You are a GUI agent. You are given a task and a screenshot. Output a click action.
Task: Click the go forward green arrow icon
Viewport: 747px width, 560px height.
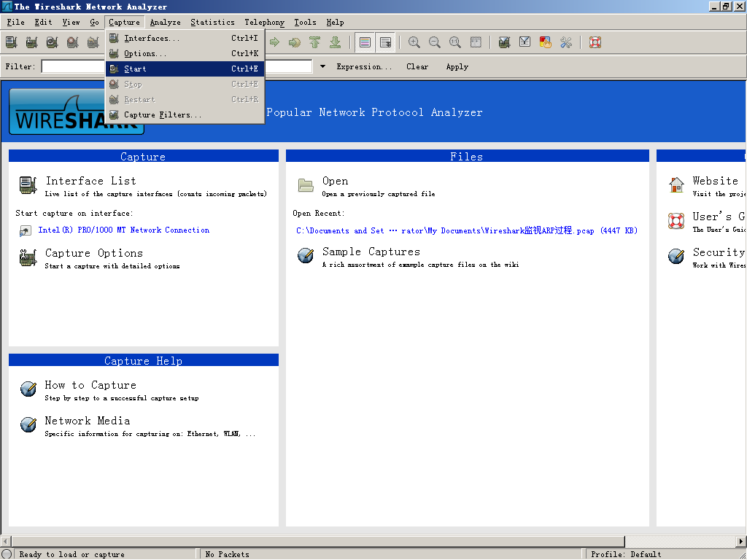tap(274, 42)
